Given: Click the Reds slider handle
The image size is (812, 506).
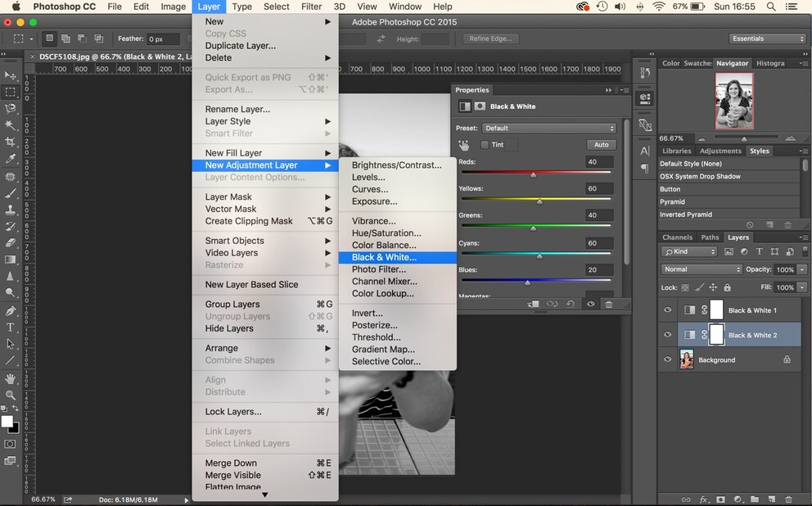Looking at the screenshot, I should (534, 175).
